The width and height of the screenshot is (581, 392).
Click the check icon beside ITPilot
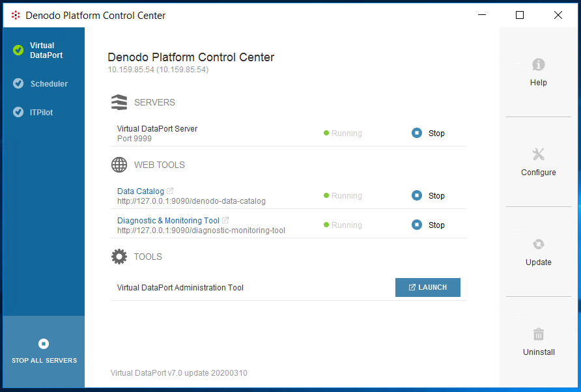click(18, 112)
